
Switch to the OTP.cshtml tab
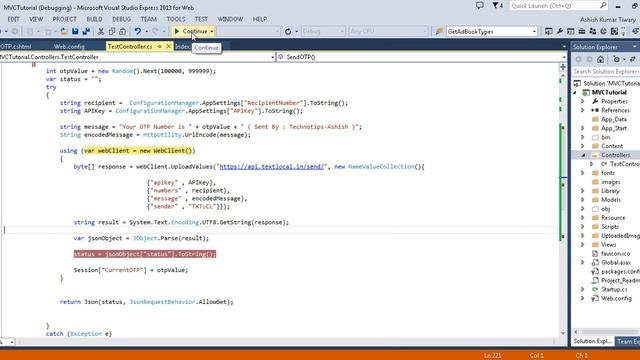[16, 47]
